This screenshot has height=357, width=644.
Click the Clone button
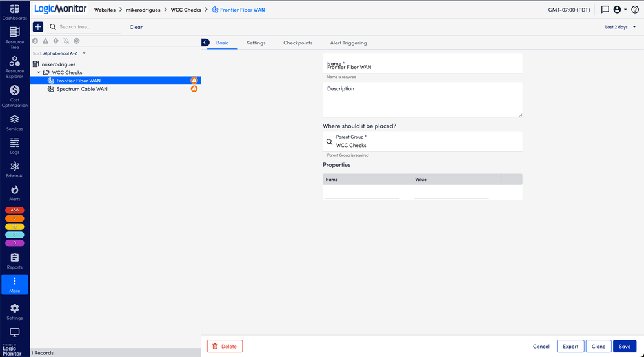pyautogui.click(x=598, y=346)
